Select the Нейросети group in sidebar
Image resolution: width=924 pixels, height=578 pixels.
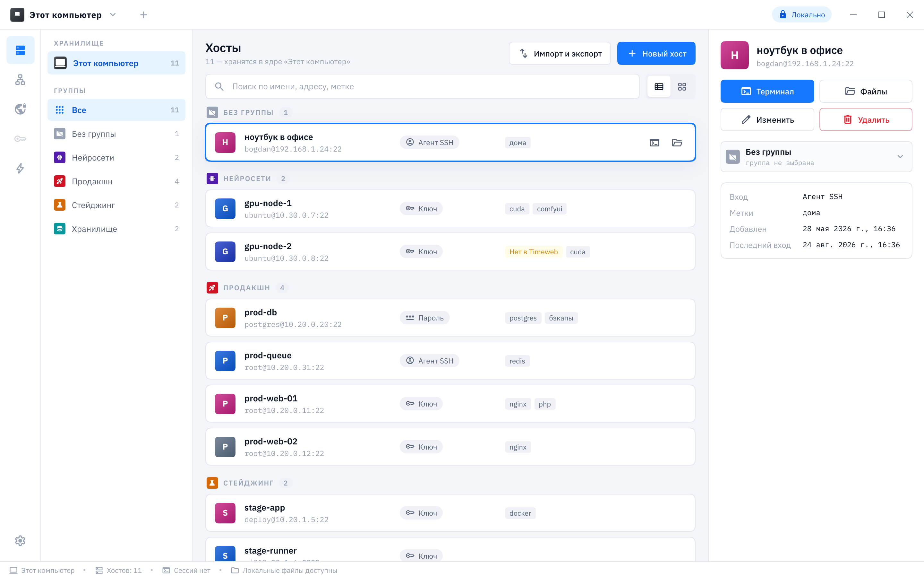point(116,157)
